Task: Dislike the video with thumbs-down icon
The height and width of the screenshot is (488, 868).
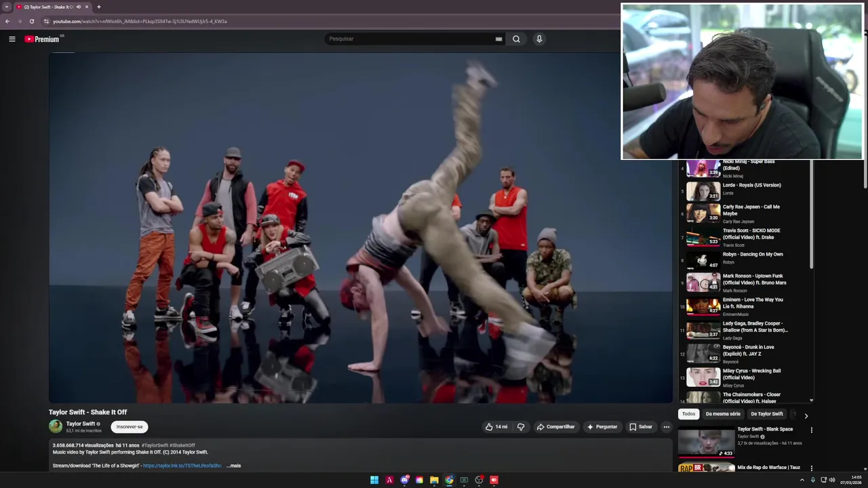Action: 521,427
